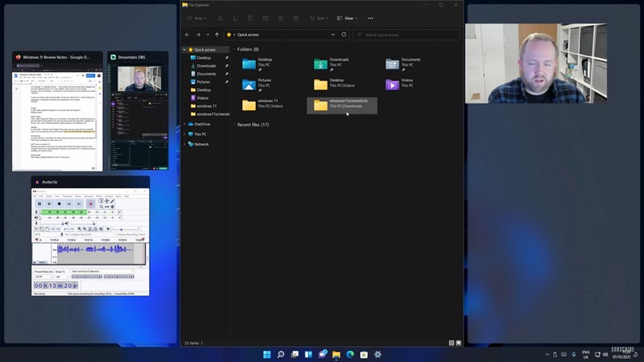This screenshot has width=644, height=362.
Task: Select Downloads in navigation pane
Action: point(206,66)
